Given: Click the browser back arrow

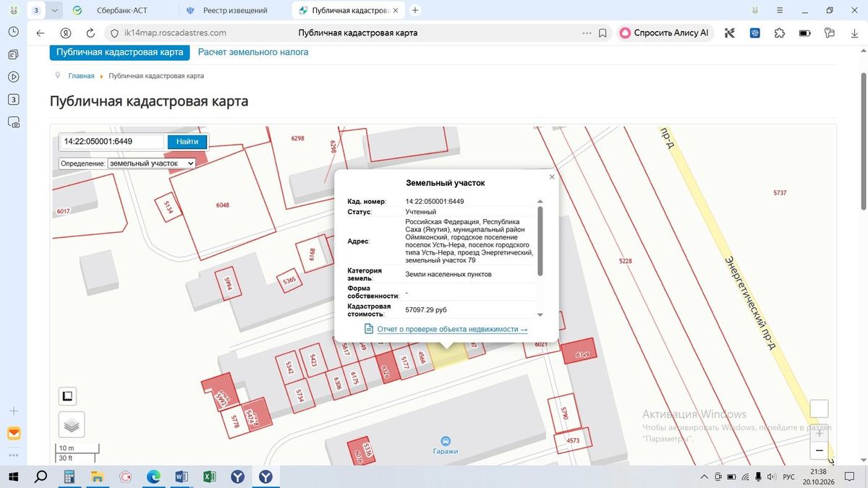Looking at the screenshot, I should [x=41, y=33].
